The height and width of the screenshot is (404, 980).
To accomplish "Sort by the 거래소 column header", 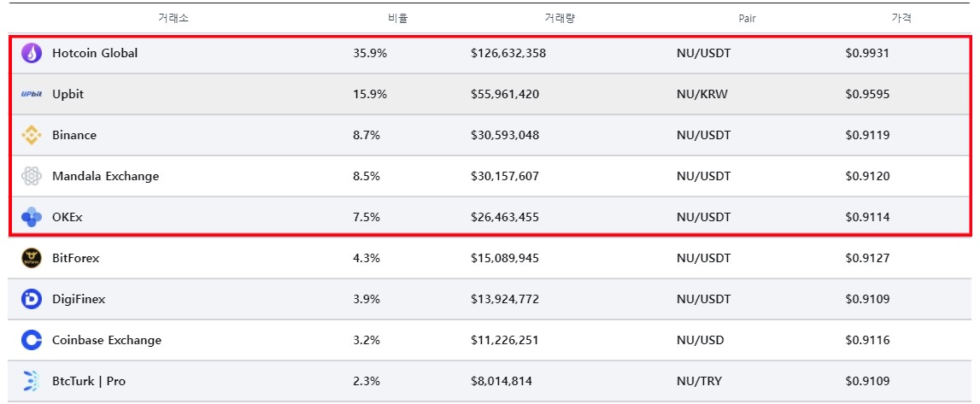I will click(173, 18).
